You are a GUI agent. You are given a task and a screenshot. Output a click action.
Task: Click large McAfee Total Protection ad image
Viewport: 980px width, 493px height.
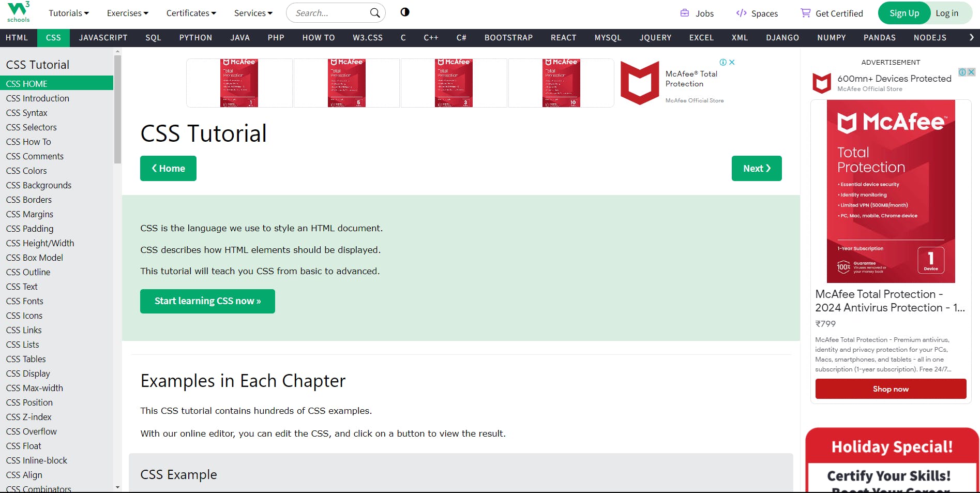891,191
